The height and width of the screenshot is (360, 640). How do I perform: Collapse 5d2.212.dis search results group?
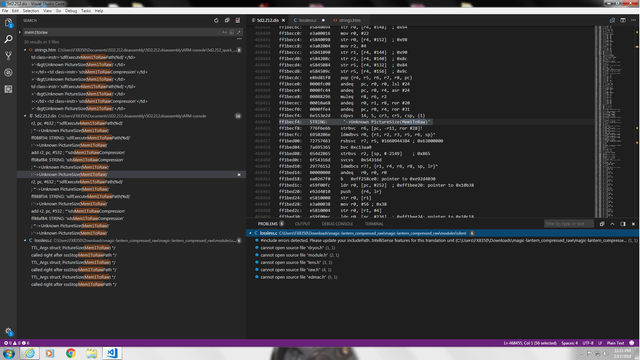(x=25, y=116)
